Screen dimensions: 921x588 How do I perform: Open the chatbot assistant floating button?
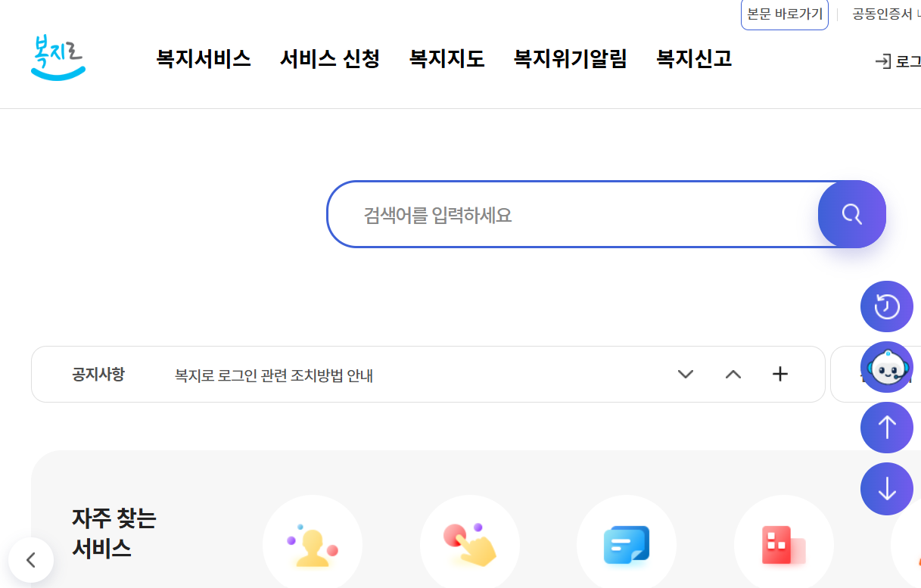pyautogui.click(x=887, y=367)
